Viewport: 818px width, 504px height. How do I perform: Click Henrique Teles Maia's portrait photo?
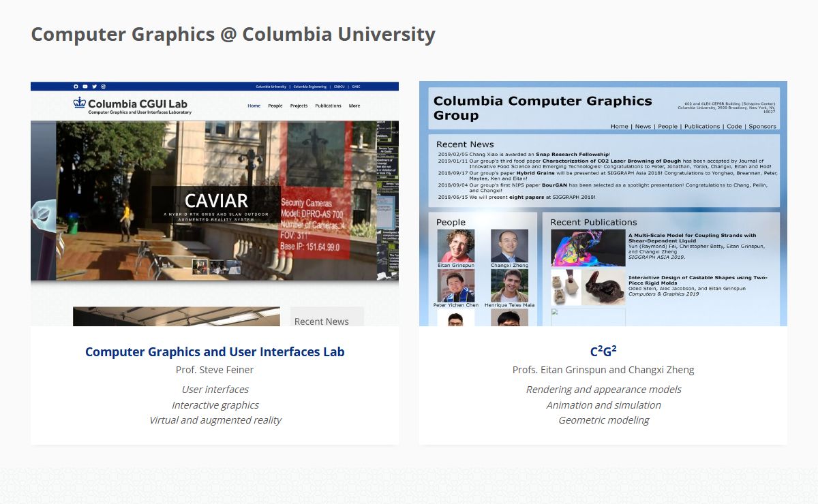[x=509, y=285]
